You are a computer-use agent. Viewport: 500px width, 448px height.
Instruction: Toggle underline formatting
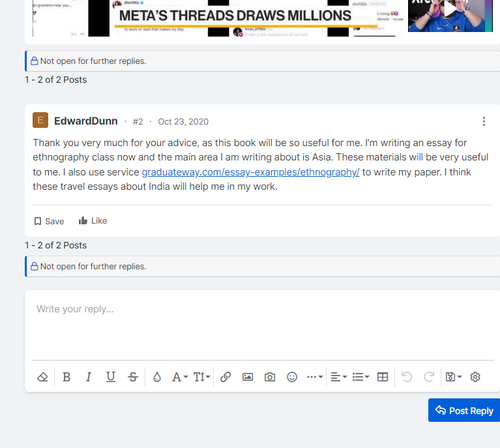tap(111, 377)
